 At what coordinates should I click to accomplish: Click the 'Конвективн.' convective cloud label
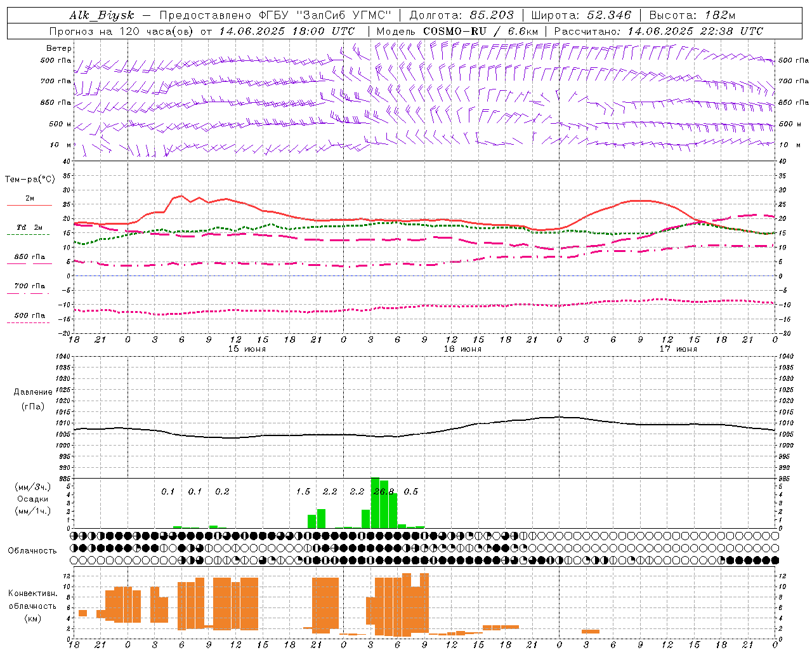(32, 594)
